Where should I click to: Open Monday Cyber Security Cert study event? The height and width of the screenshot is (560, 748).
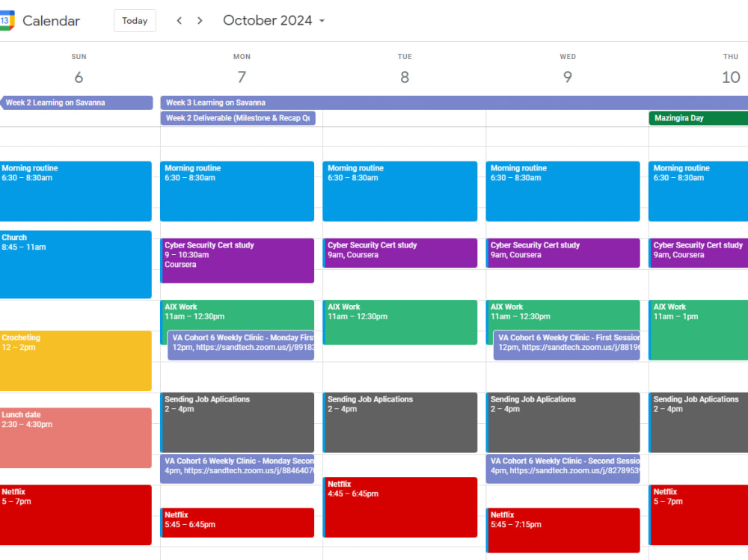237,261
